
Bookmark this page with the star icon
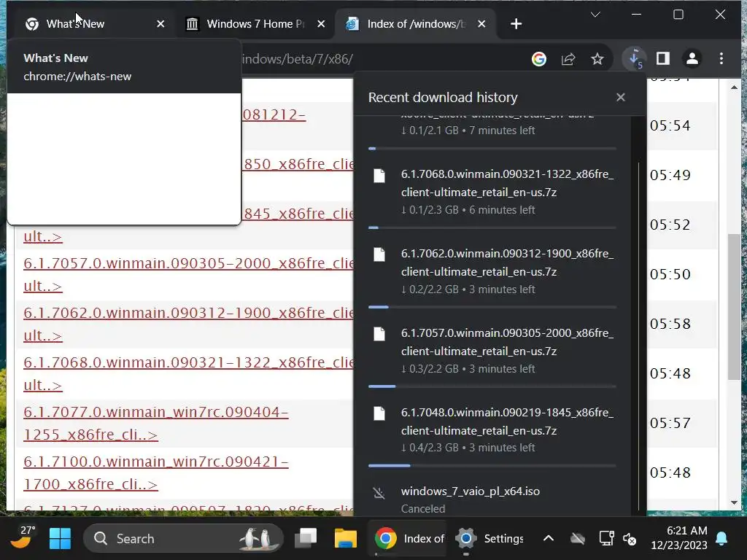tap(597, 59)
